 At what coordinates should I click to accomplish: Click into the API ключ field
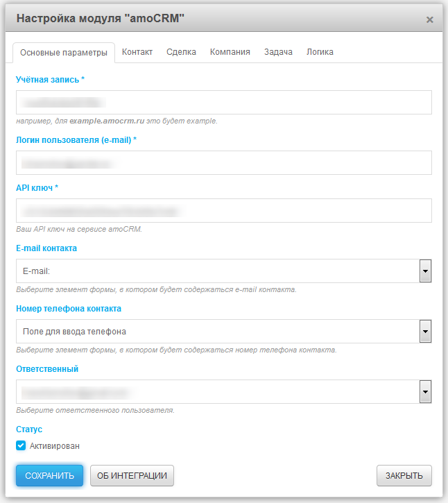pyautogui.click(x=223, y=210)
